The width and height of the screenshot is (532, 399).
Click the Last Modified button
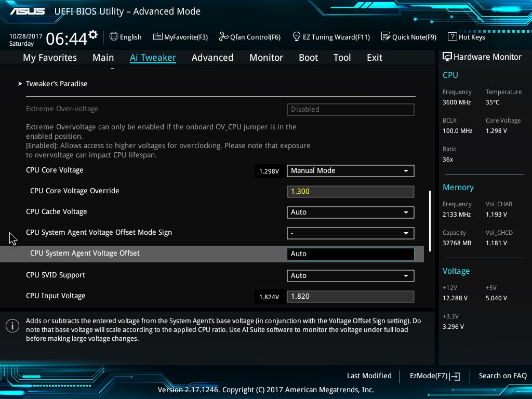[x=369, y=376]
